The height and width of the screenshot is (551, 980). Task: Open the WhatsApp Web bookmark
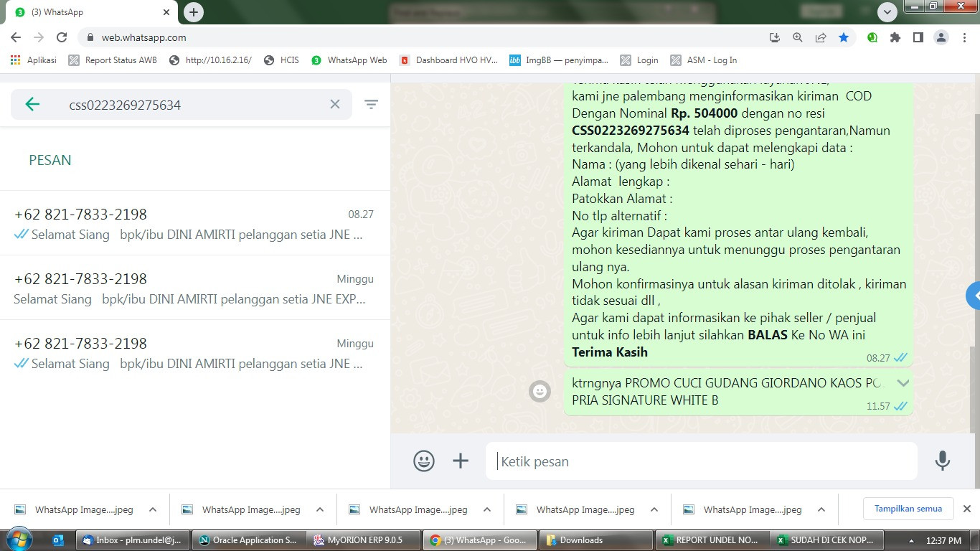point(349,60)
